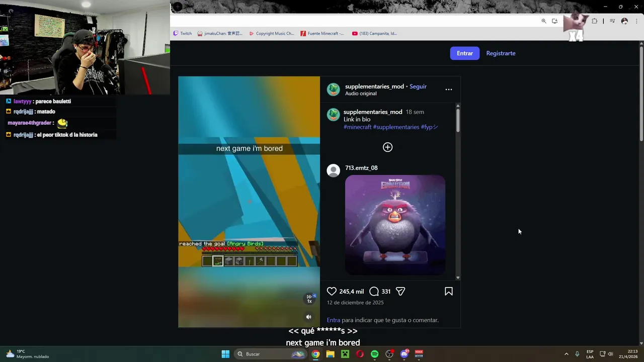The width and height of the screenshot is (644, 362).
Task: Click Entra link to like or comment
Action: 334,320
